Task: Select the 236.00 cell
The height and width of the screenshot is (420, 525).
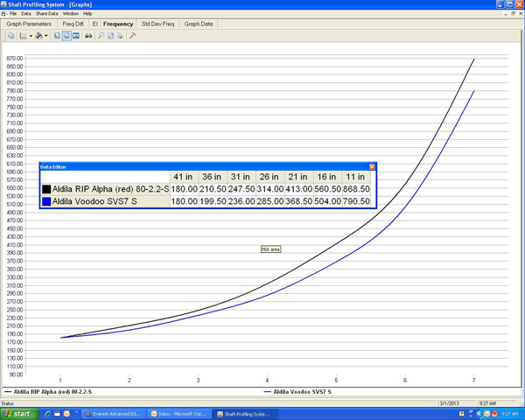Action: pyautogui.click(x=241, y=201)
